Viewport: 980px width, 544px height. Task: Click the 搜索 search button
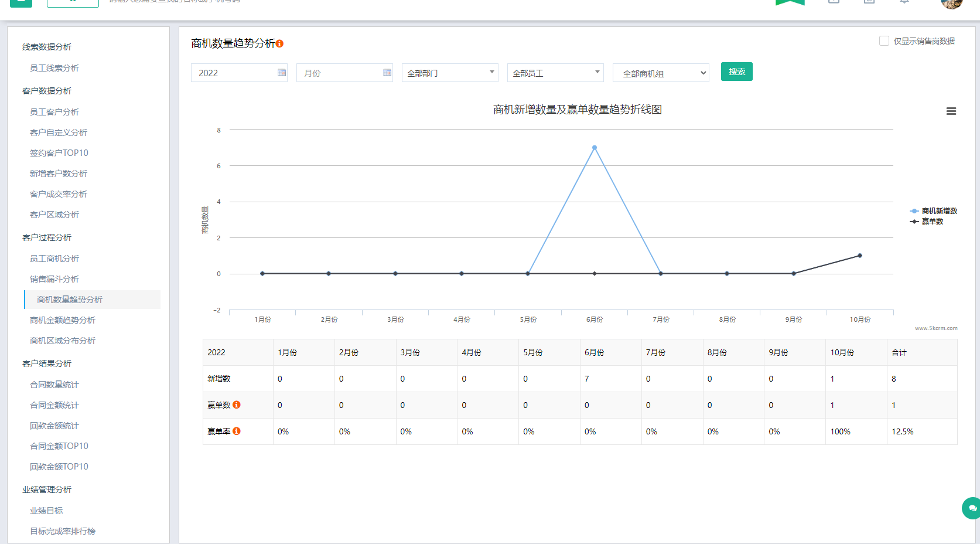coord(736,71)
